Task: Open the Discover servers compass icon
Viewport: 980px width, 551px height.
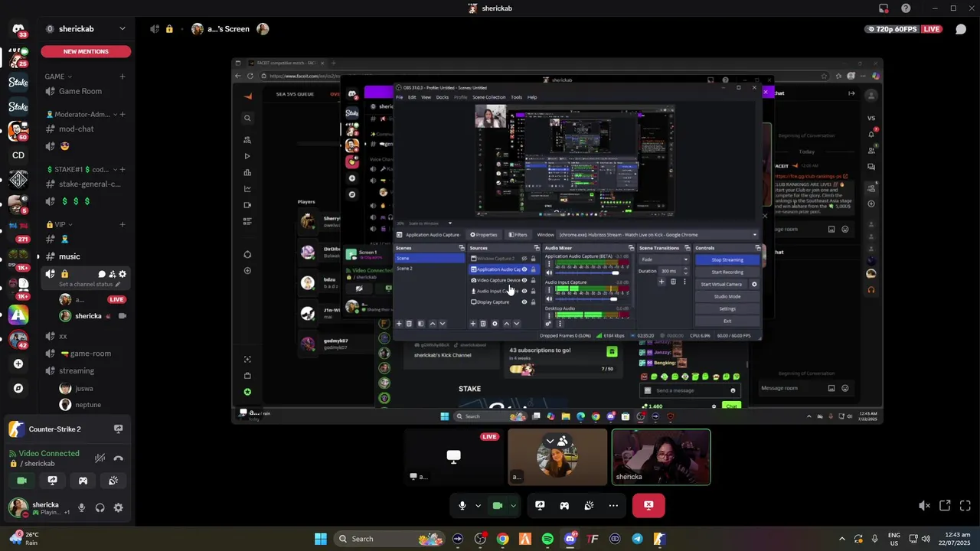Action: click(x=18, y=388)
